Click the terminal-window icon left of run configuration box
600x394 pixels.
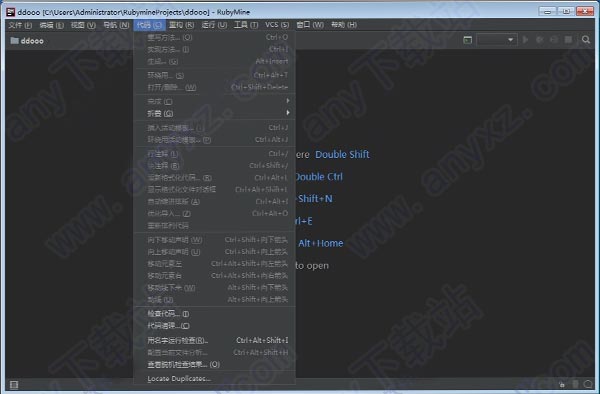click(467, 40)
